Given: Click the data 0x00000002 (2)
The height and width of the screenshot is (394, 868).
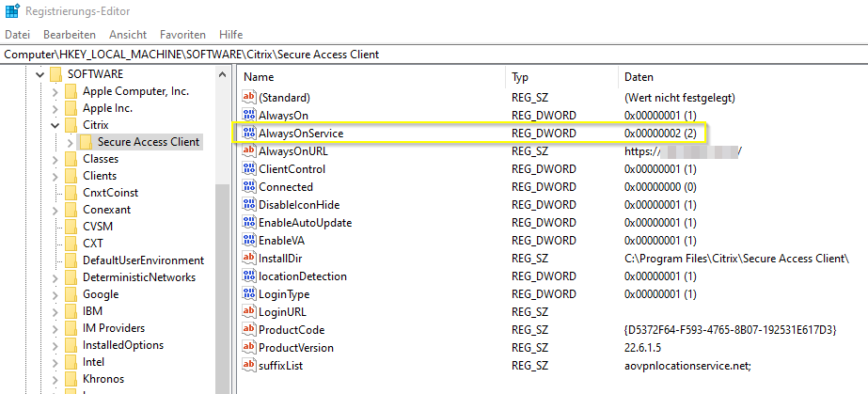Looking at the screenshot, I should pyautogui.click(x=660, y=134).
